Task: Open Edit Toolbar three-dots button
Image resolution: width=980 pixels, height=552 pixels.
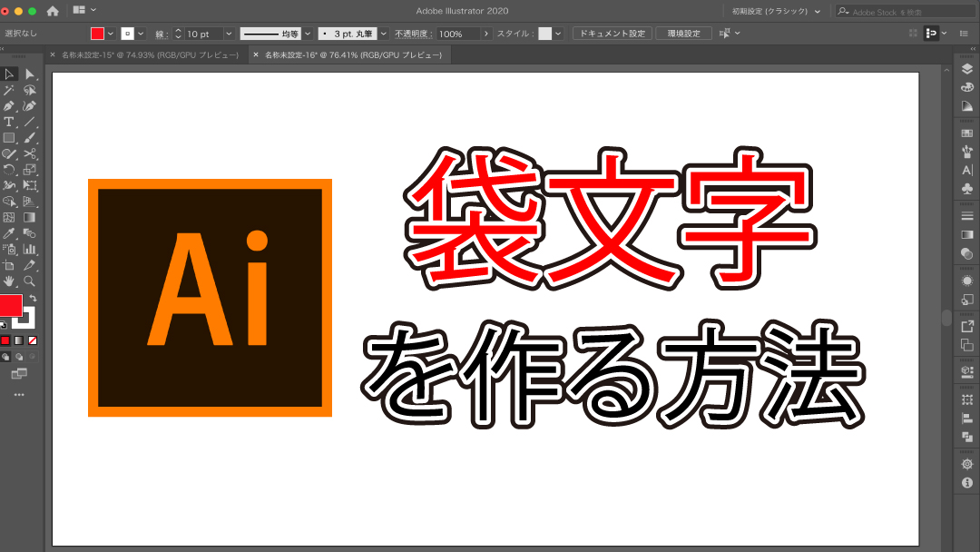Action: coord(19,394)
